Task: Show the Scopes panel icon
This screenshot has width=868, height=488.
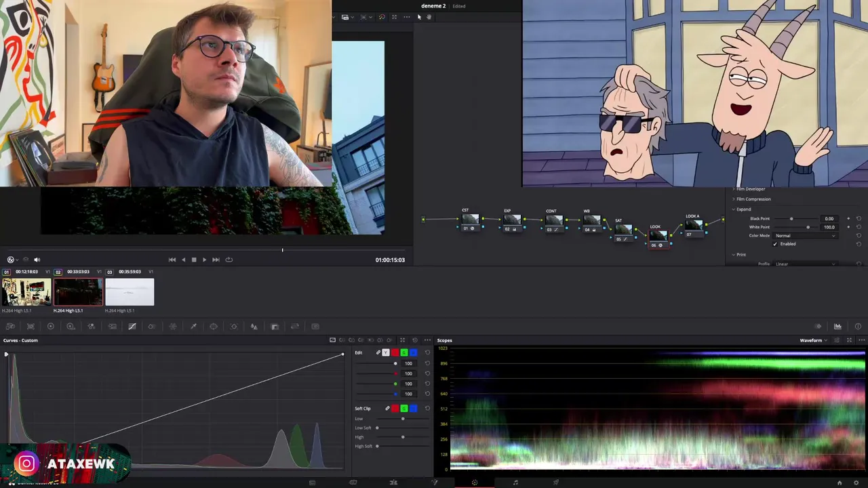Action: [x=837, y=327]
